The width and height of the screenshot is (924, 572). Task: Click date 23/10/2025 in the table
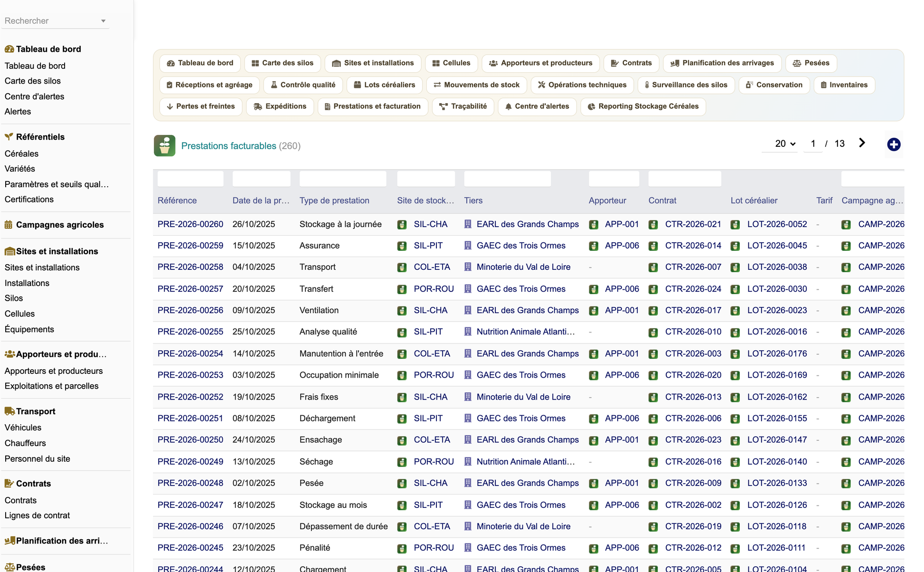tap(254, 548)
